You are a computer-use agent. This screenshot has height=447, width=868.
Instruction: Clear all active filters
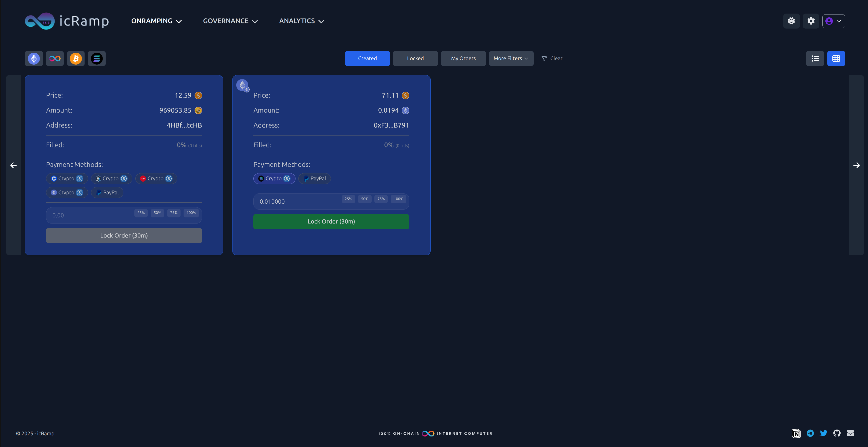[x=552, y=58]
